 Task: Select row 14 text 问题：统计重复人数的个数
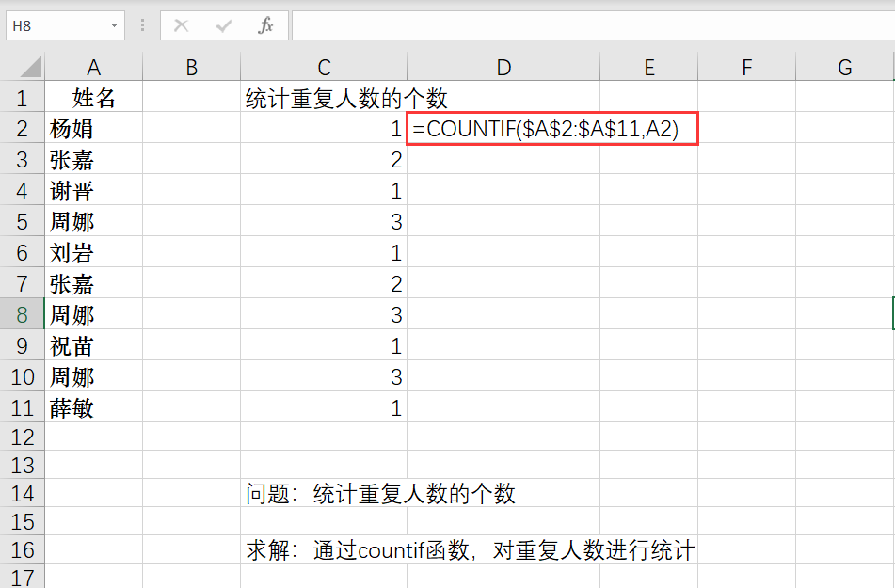380,493
